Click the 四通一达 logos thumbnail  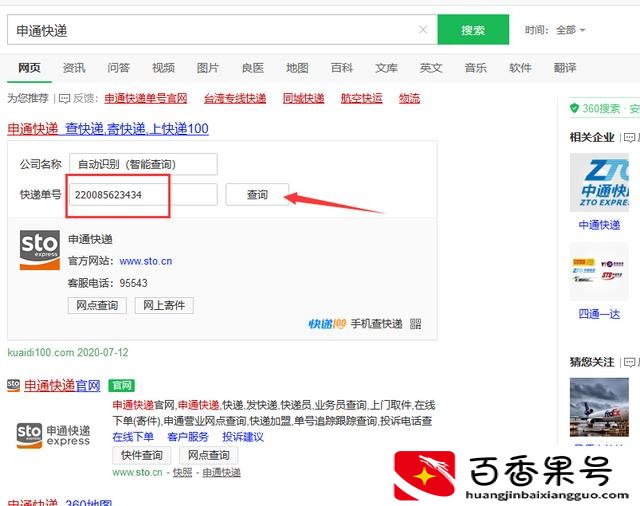coord(599,272)
